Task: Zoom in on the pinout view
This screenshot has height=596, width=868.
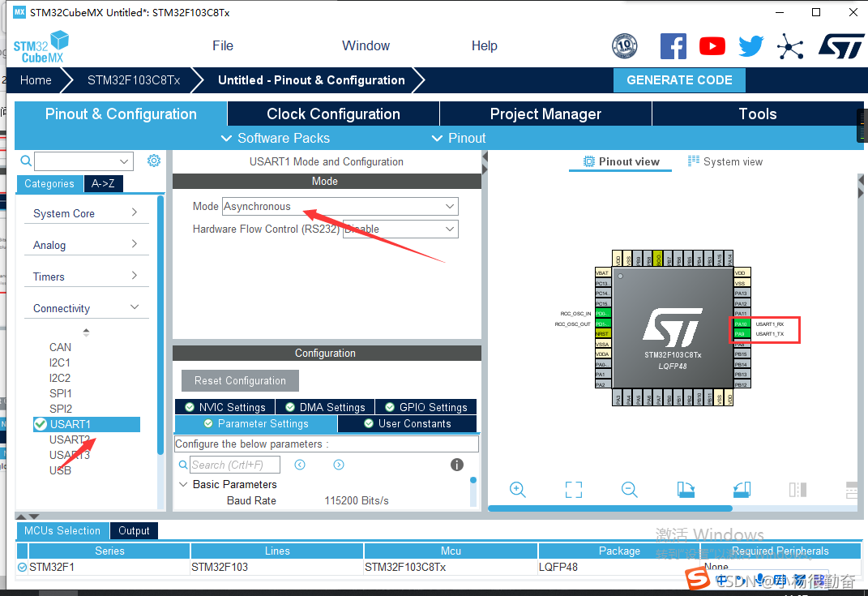Action: (x=518, y=490)
